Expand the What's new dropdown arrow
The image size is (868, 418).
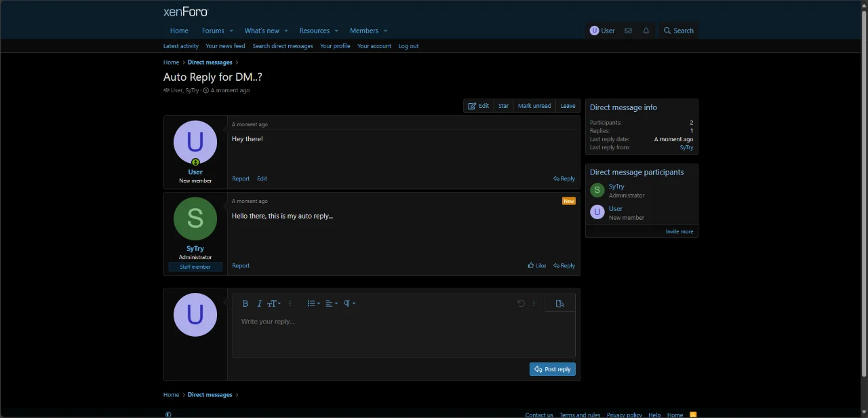[x=286, y=31]
